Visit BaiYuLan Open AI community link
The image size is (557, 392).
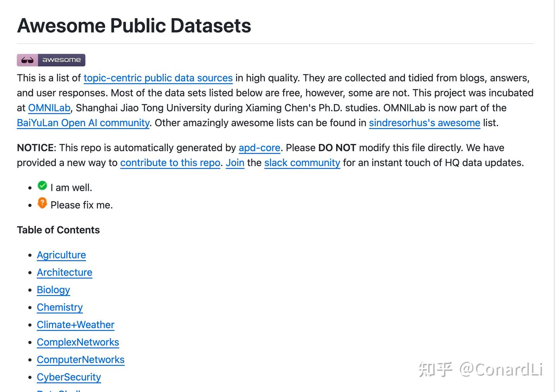pos(83,123)
